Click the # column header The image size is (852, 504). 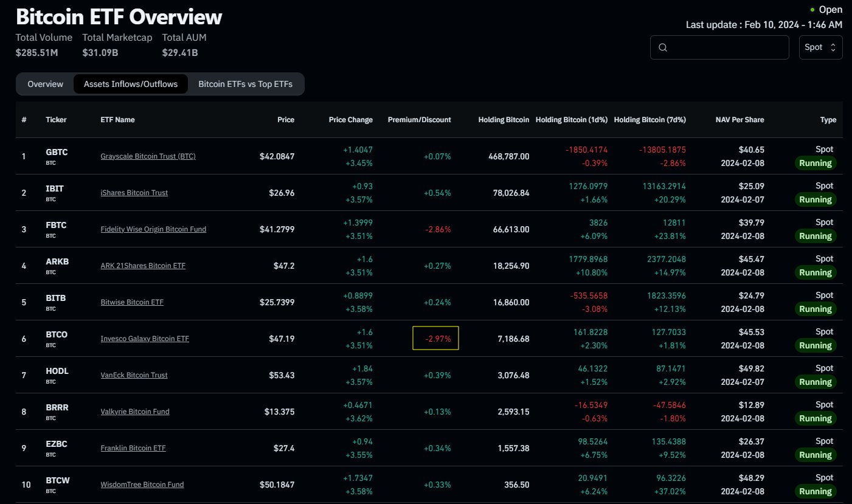[24, 120]
